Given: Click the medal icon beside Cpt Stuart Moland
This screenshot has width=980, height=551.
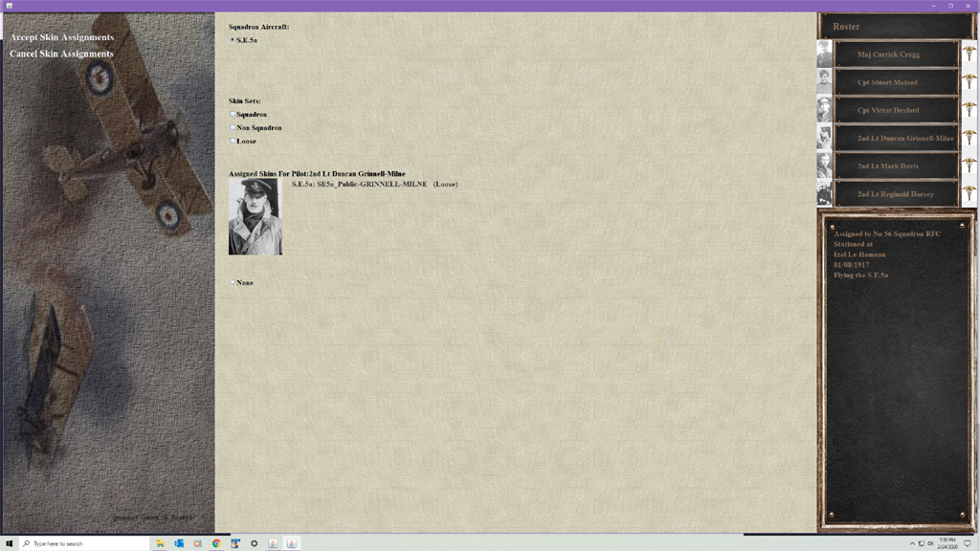Looking at the screenshot, I should pyautogui.click(x=969, y=82).
